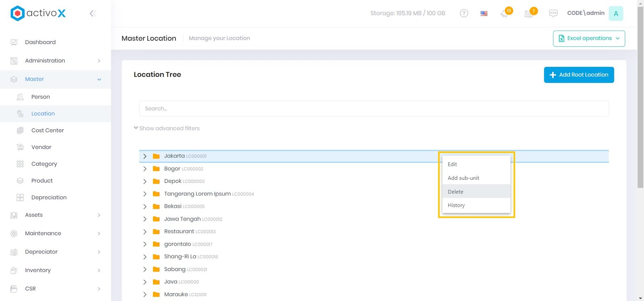Click the help question mark icon

pos(464,13)
